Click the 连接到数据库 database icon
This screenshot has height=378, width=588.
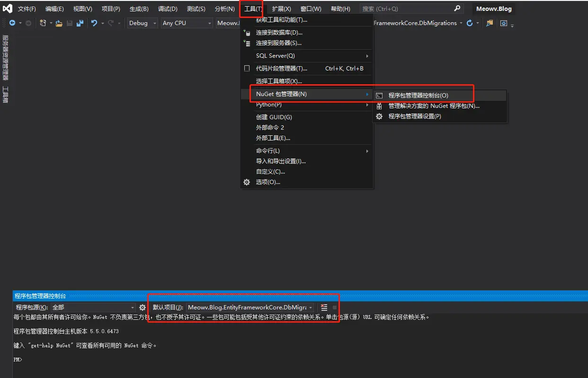[247, 33]
